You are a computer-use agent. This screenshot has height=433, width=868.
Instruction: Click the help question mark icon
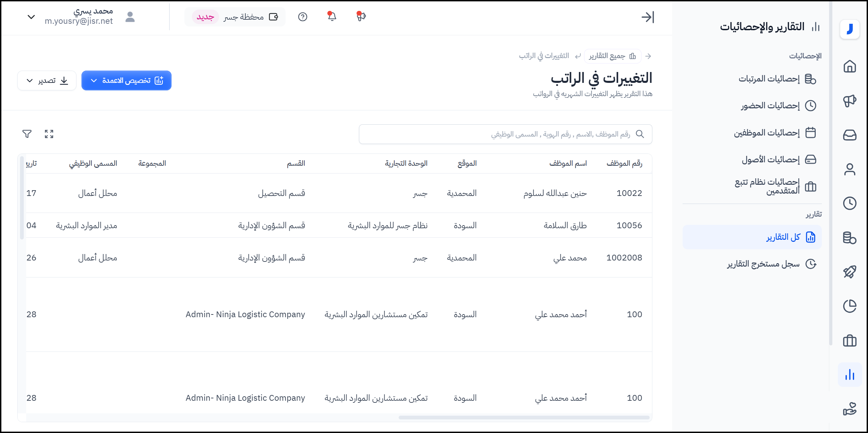click(x=303, y=17)
